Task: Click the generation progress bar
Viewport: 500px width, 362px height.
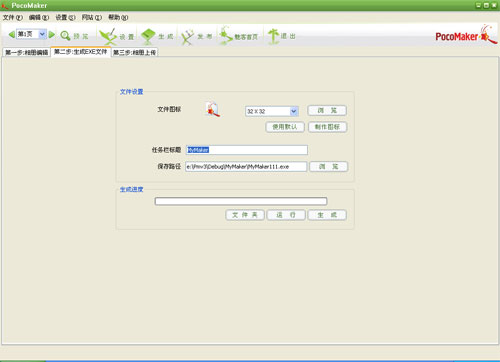Action: (x=241, y=201)
